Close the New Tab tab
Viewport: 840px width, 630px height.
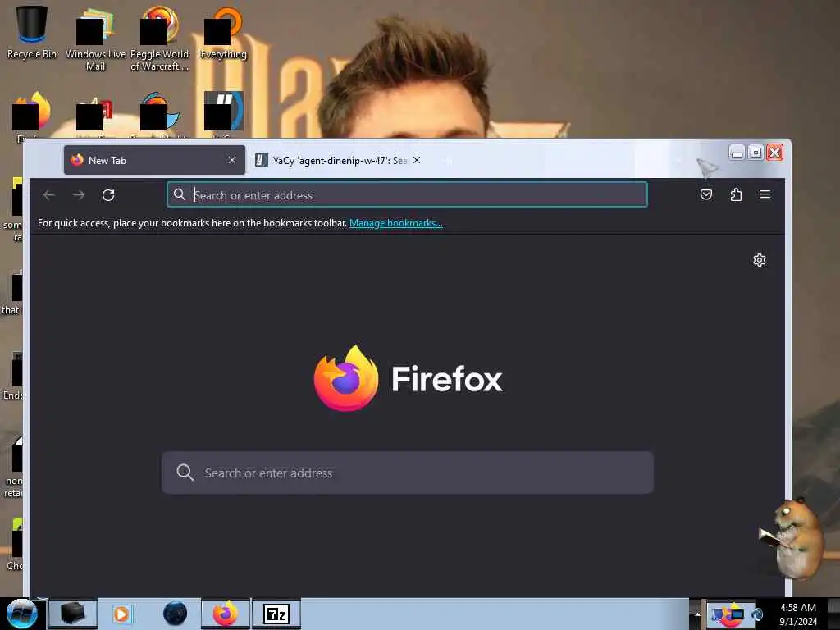[232, 160]
